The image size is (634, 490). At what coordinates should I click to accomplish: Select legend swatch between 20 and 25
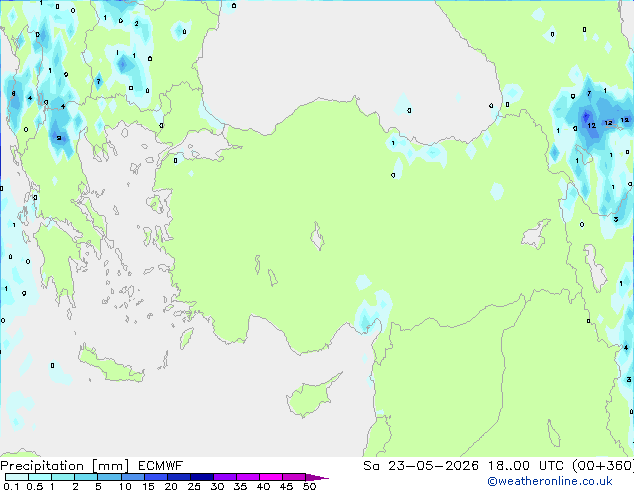(x=179, y=477)
